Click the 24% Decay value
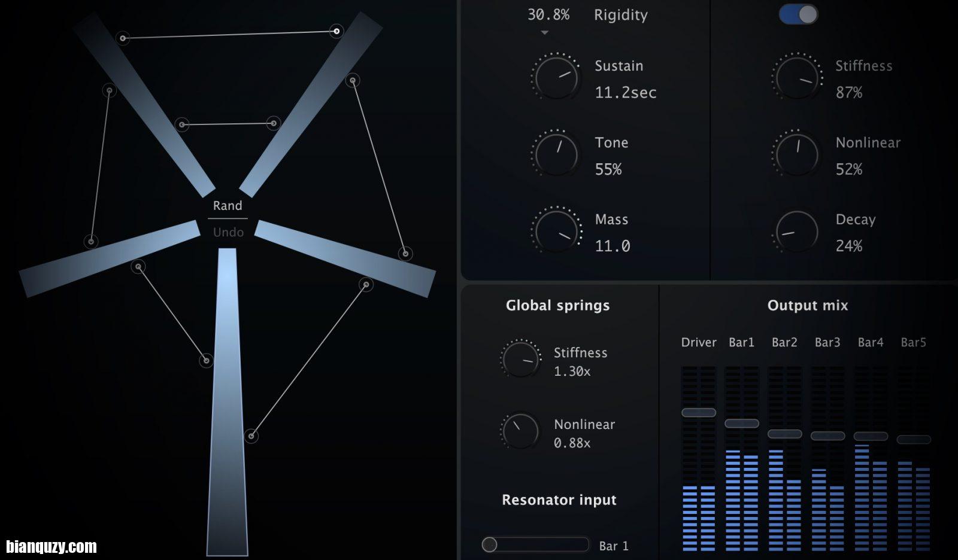 tap(849, 246)
